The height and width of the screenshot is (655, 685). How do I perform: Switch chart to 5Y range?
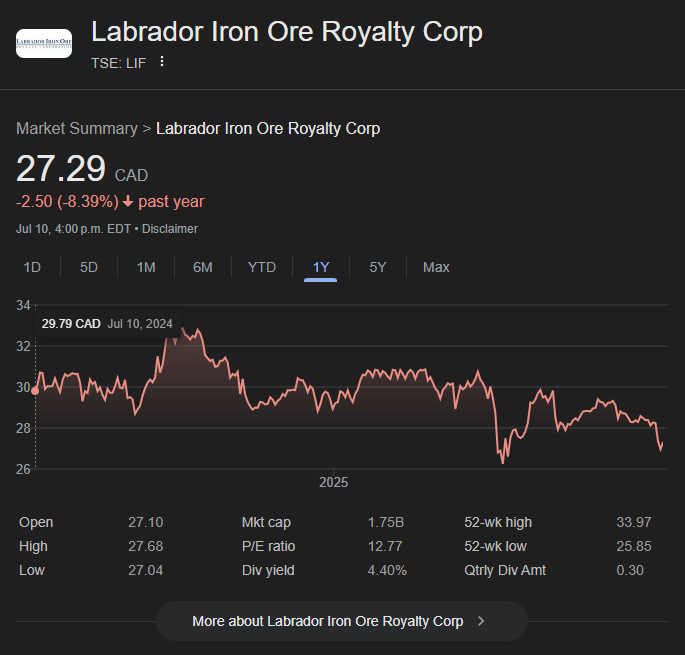pos(378,267)
